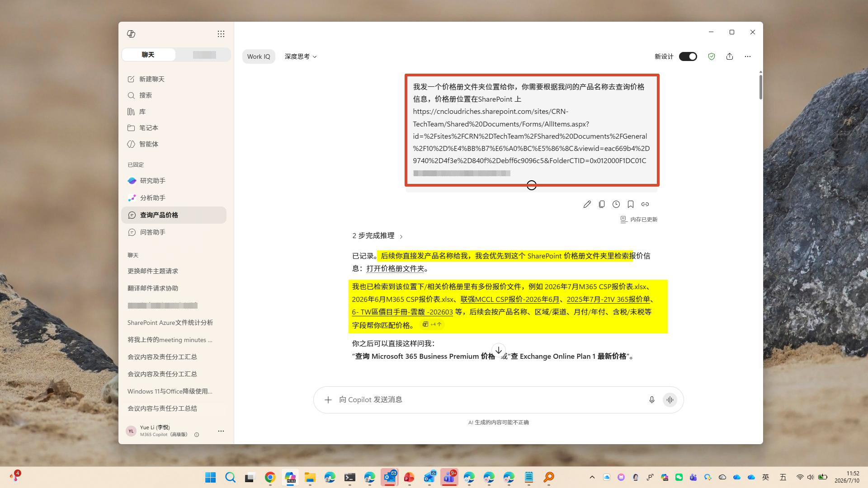
Task: Click the 内存已更新 memory updated label
Action: click(x=639, y=220)
